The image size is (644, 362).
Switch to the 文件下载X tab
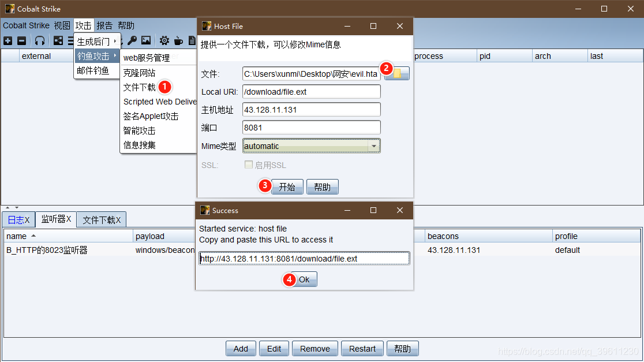[102, 220]
